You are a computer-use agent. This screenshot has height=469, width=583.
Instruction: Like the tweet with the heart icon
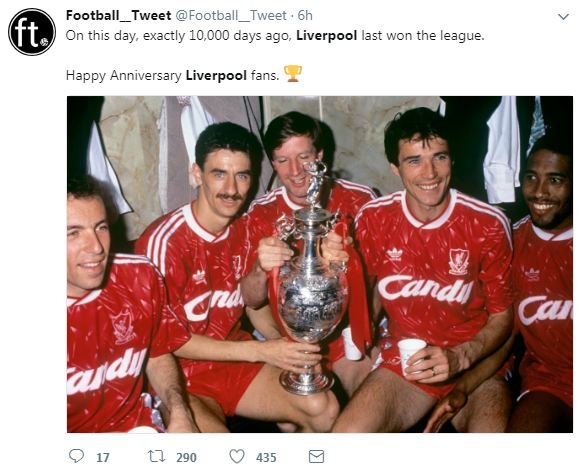point(237,456)
